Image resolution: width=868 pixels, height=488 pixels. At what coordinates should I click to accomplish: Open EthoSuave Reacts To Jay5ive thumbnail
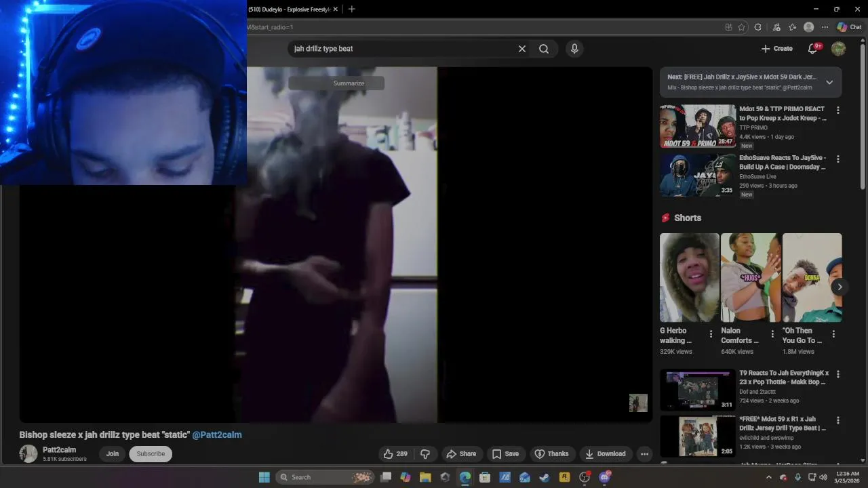698,175
